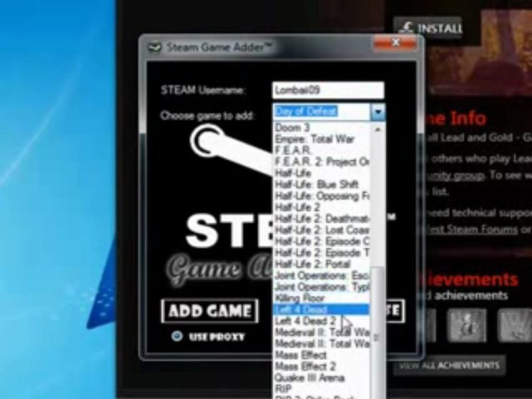
Task: Select the plain Mass Effect entry
Action: point(321,355)
